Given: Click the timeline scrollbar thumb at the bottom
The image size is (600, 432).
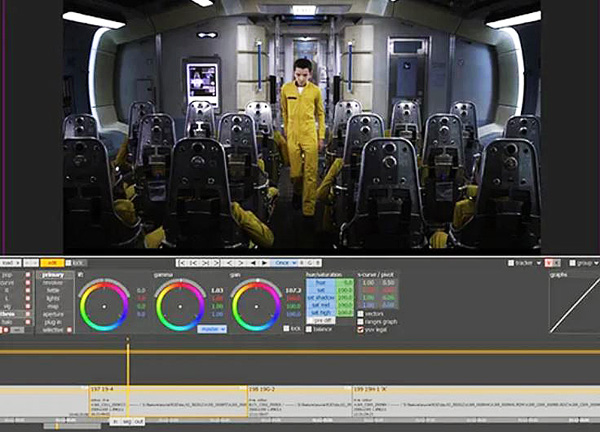Looking at the screenshot, I should point(72,426).
